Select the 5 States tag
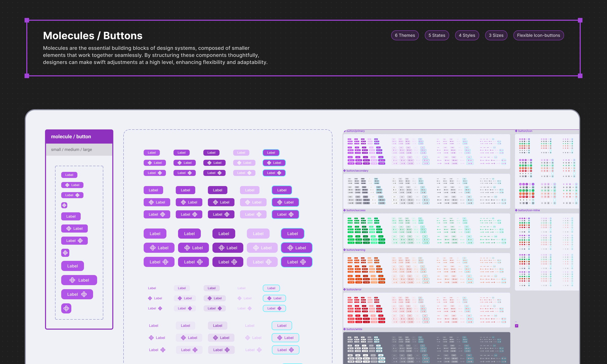The image size is (607, 364). [437, 35]
